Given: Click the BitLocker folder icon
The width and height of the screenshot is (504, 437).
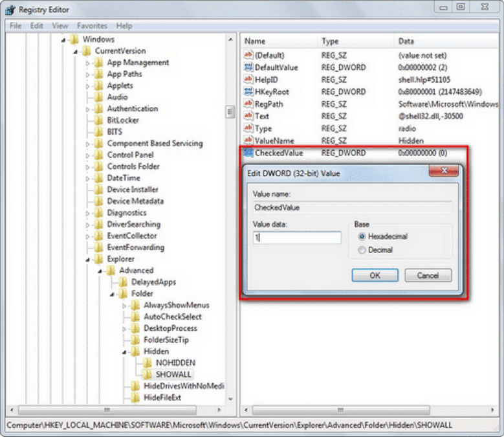Looking at the screenshot, I should 98,120.
